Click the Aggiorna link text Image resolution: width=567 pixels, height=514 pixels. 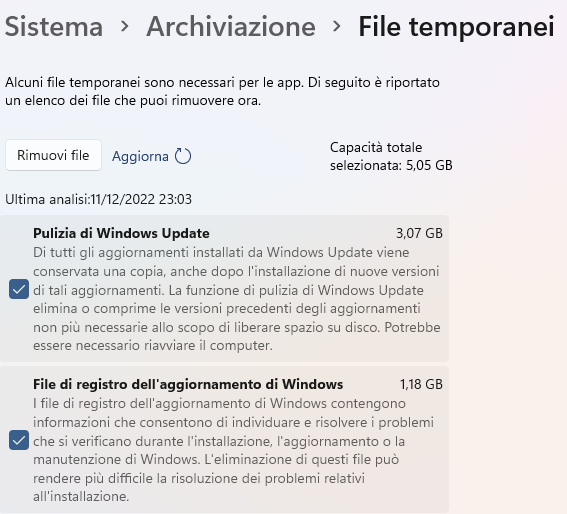pyautogui.click(x=140, y=157)
